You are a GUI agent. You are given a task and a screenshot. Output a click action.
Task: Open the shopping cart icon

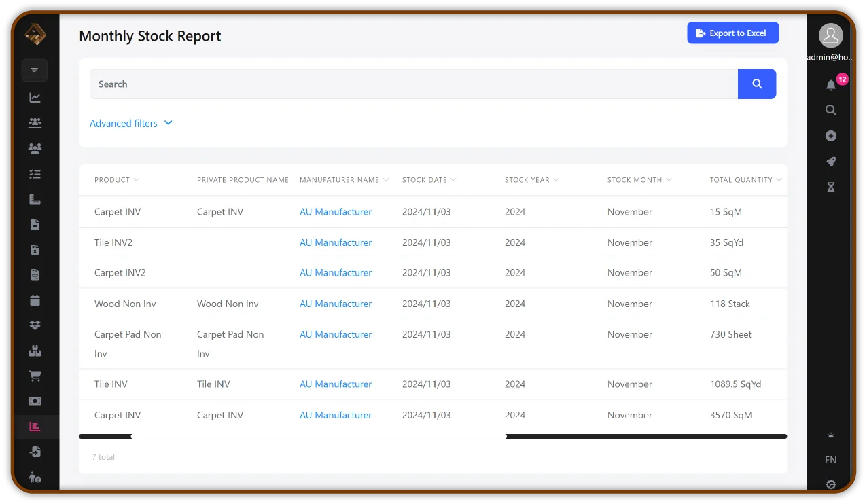[35, 376]
